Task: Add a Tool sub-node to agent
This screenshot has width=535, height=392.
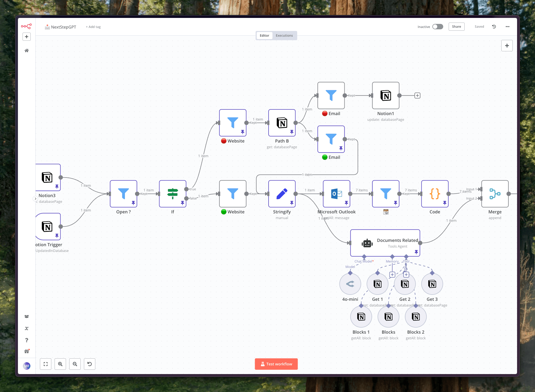Action: coord(406,275)
